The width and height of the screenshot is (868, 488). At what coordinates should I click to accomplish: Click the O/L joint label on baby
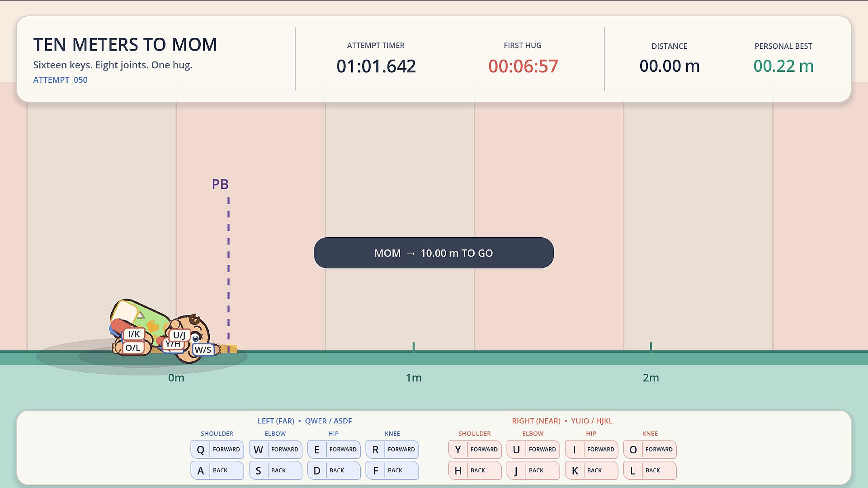[x=133, y=347]
